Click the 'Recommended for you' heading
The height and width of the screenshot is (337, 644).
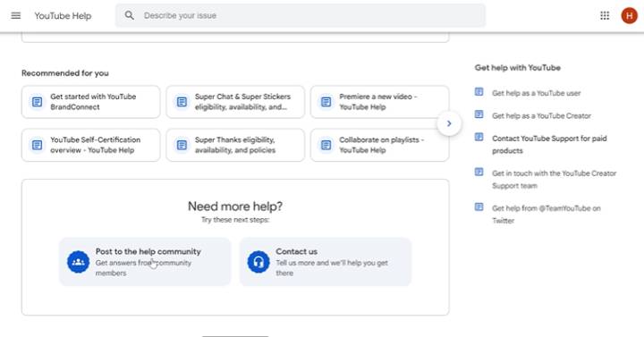click(x=65, y=73)
